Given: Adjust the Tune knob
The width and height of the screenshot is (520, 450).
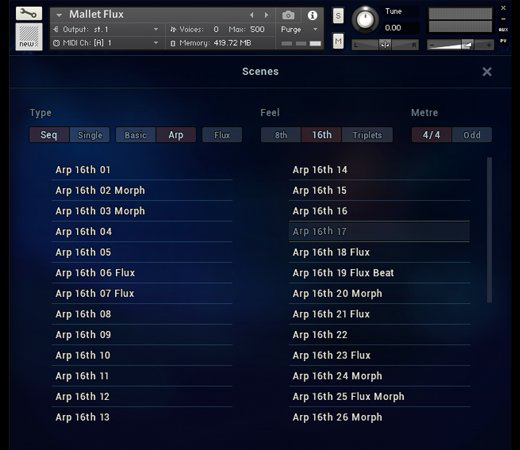Looking at the screenshot, I should pyautogui.click(x=365, y=19).
